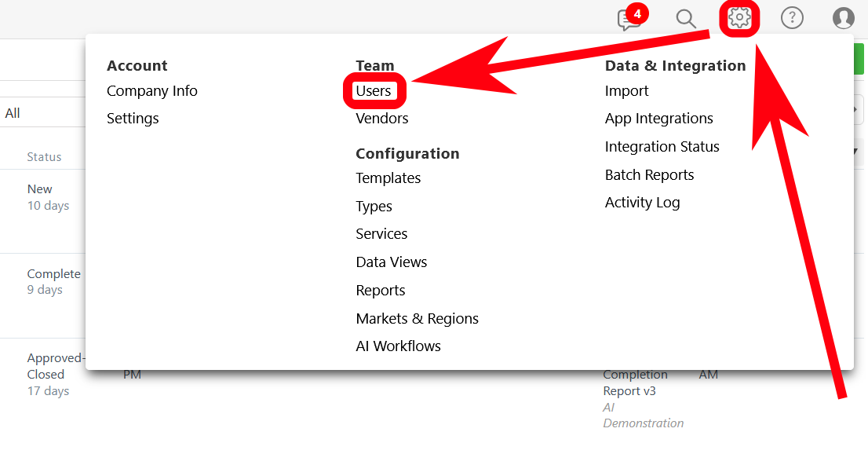
Task: Open Templates in Configuration
Action: coord(388,178)
